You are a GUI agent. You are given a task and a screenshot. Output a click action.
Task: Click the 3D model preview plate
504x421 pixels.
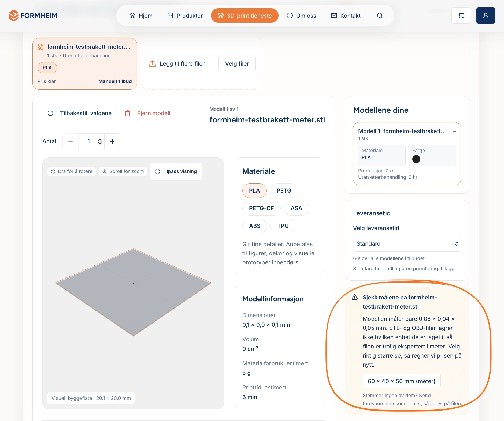pyautogui.click(x=133, y=292)
